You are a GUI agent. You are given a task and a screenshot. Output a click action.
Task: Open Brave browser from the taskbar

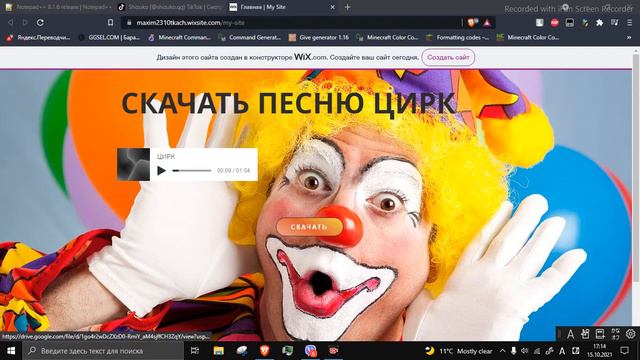click(x=264, y=351)
